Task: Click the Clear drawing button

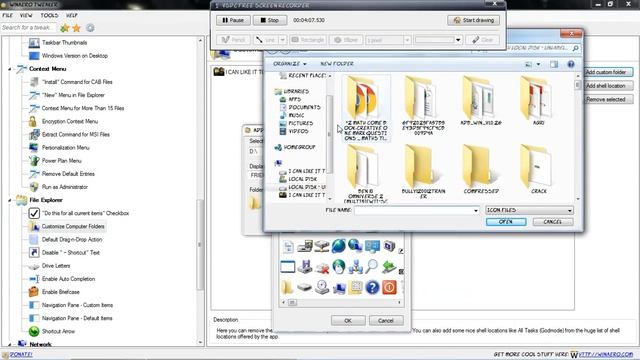Action: coord(482,40)
